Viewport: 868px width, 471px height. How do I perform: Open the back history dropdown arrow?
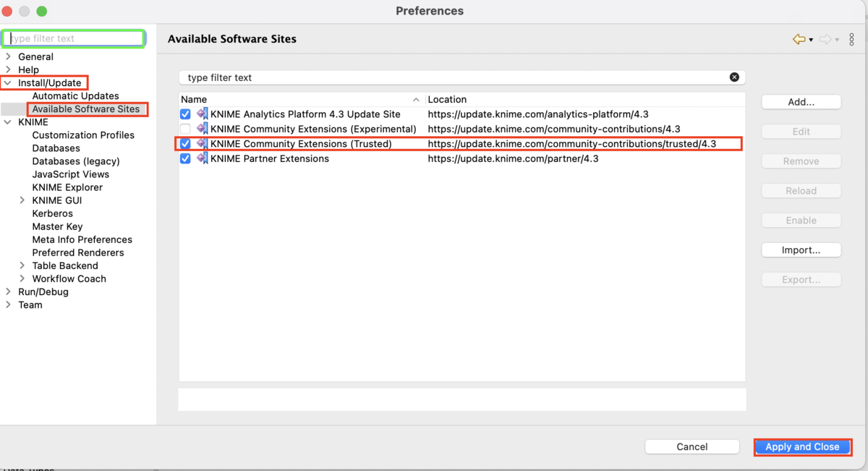(811, 40)
